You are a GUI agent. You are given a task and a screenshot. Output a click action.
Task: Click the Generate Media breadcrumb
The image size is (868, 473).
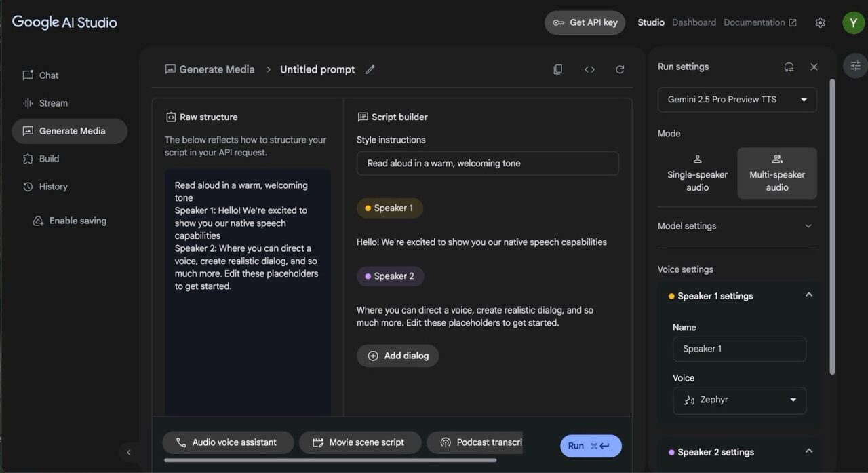(210, 69)
